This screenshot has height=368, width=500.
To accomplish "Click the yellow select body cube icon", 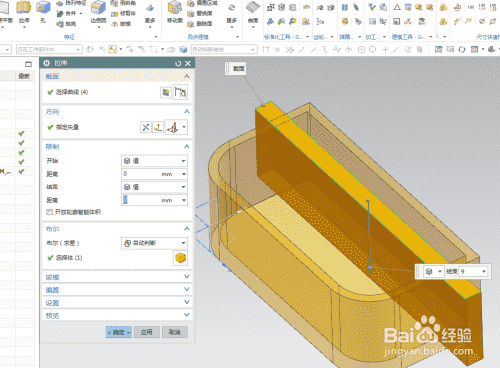I will click(180, 258).
